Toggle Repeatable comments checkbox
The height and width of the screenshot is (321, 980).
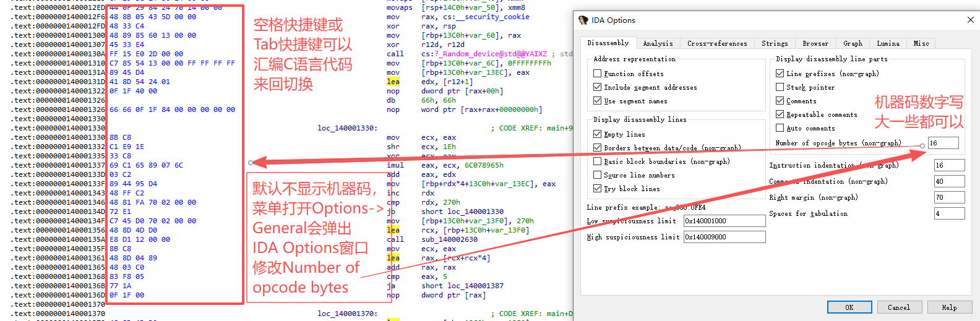tap(780, 114)
